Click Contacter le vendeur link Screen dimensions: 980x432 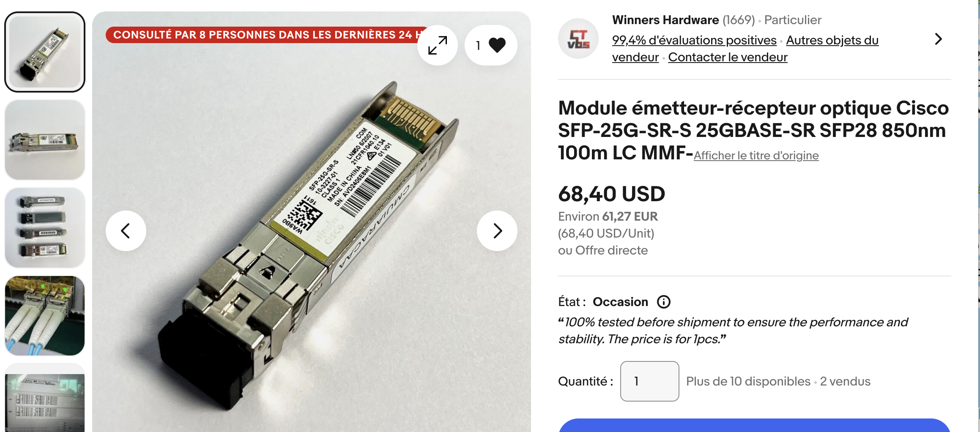click(728, 57)
